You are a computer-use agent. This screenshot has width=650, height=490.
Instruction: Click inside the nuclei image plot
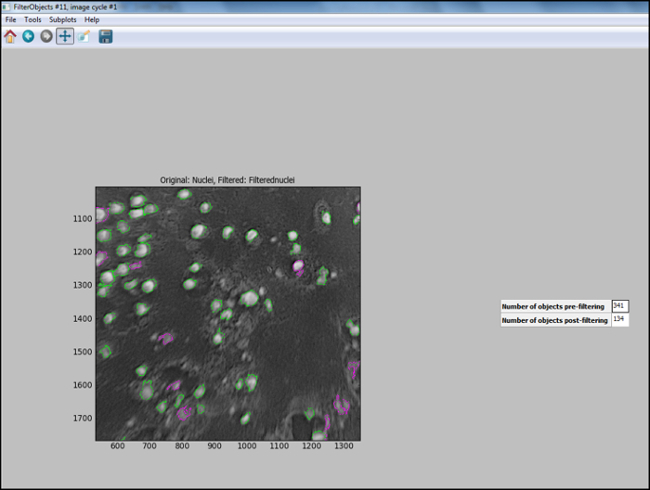228,313
